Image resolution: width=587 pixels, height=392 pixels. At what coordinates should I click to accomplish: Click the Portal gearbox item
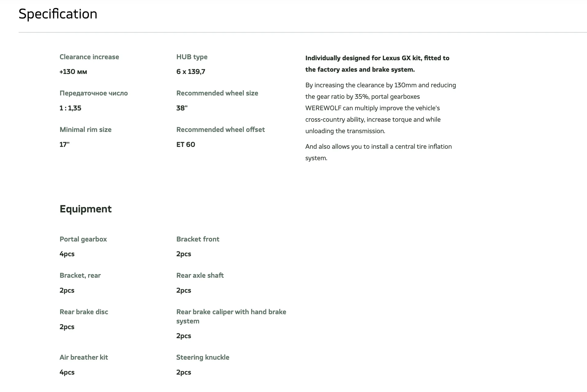pyautogui.click(x=83, y=239)
